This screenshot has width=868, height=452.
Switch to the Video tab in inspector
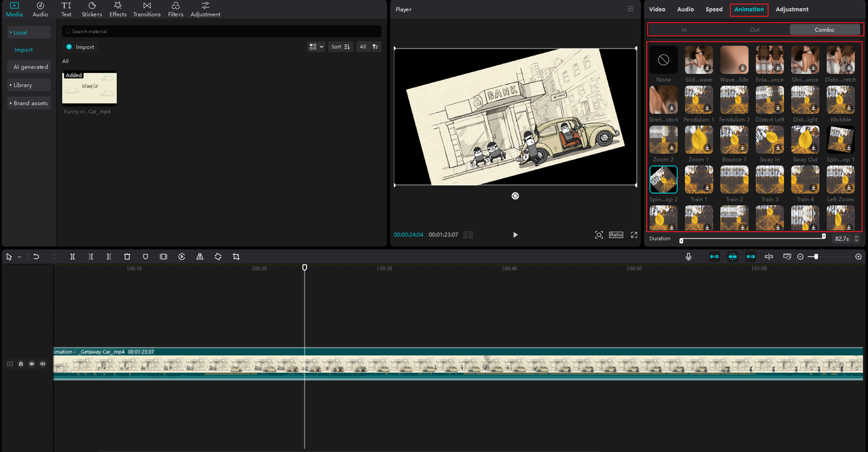657,9
